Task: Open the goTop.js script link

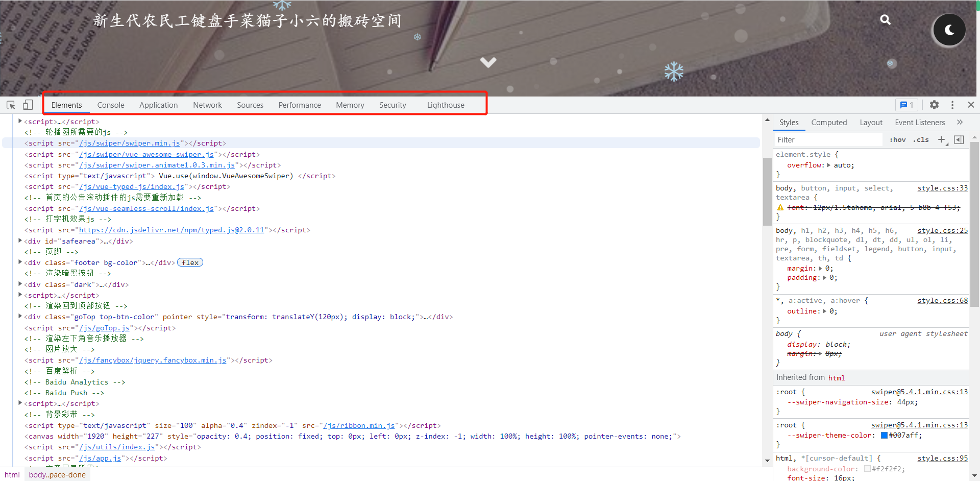Action: [x=104, y=328]
